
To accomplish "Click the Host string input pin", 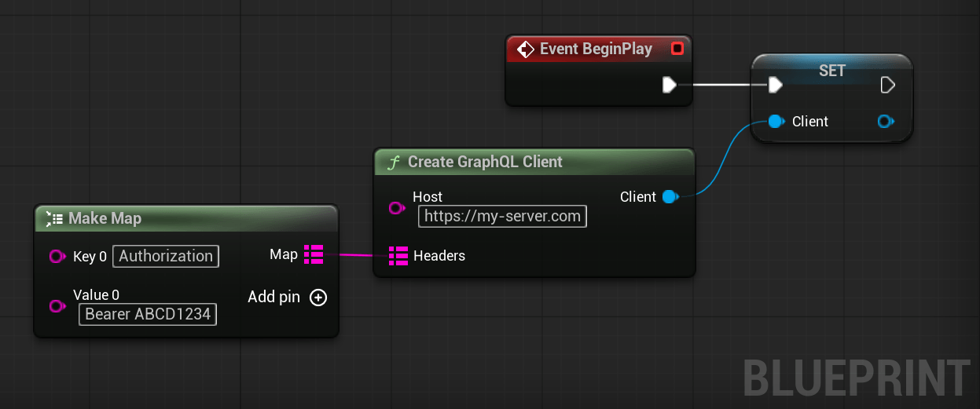I will pos(398,208).
